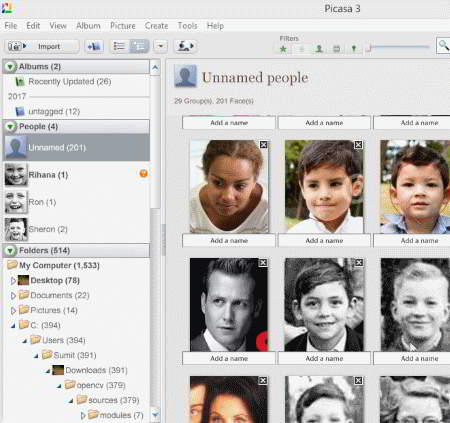Collapse the Albums (2) section
The image size is (450, 423).
[10, 67]
